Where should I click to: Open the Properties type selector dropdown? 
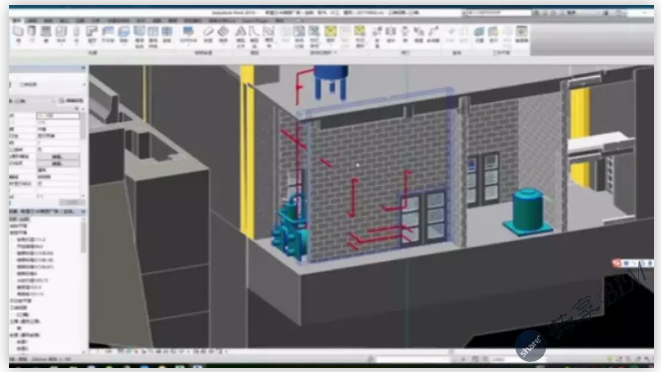coord(83,85)
